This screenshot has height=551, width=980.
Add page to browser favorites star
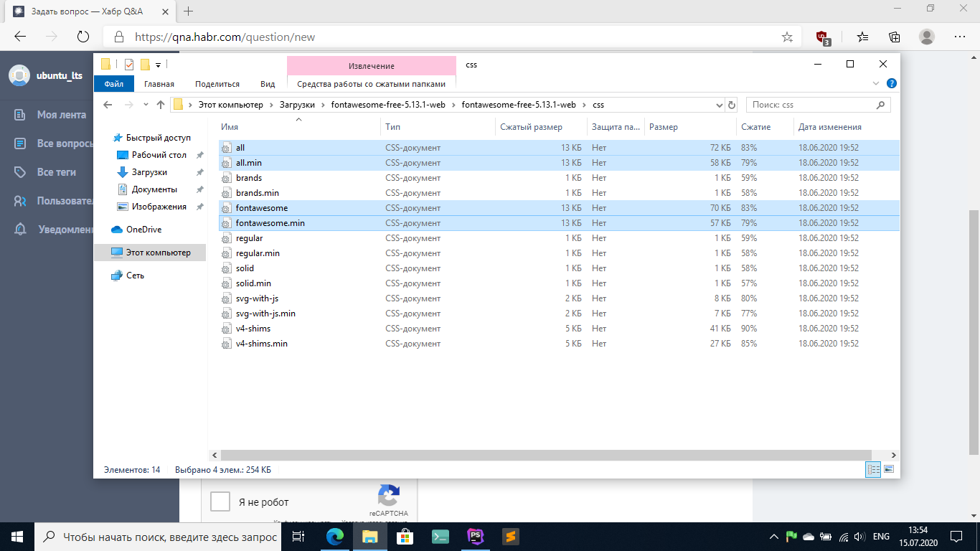coord(787,37)
